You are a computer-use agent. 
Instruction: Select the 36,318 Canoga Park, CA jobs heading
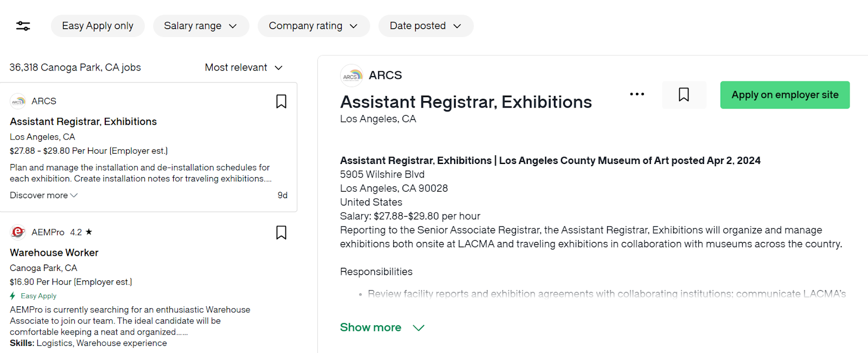tap(75, 67)
